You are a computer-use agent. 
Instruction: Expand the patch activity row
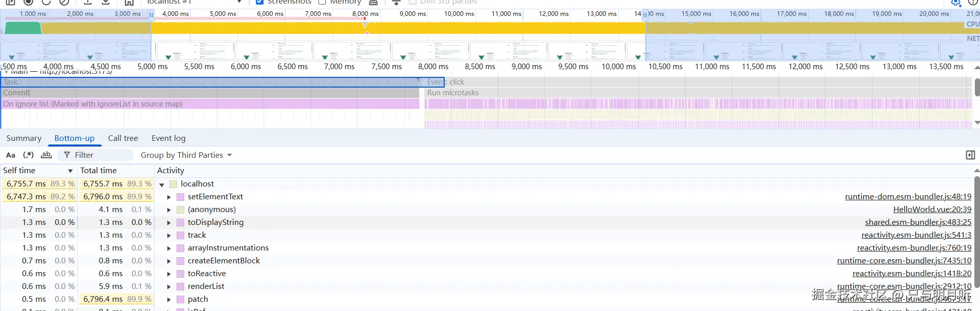coord(169,299)
